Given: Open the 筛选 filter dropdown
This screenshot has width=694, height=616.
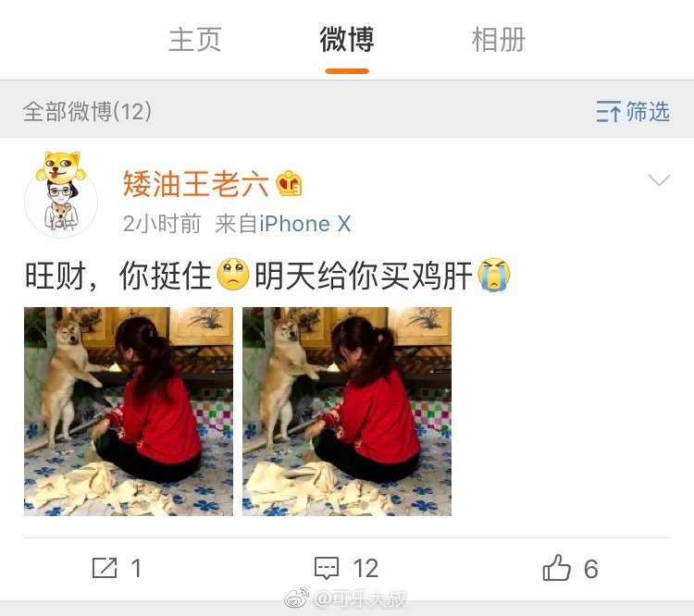Looking at the screenshot, I should point(633,111).
